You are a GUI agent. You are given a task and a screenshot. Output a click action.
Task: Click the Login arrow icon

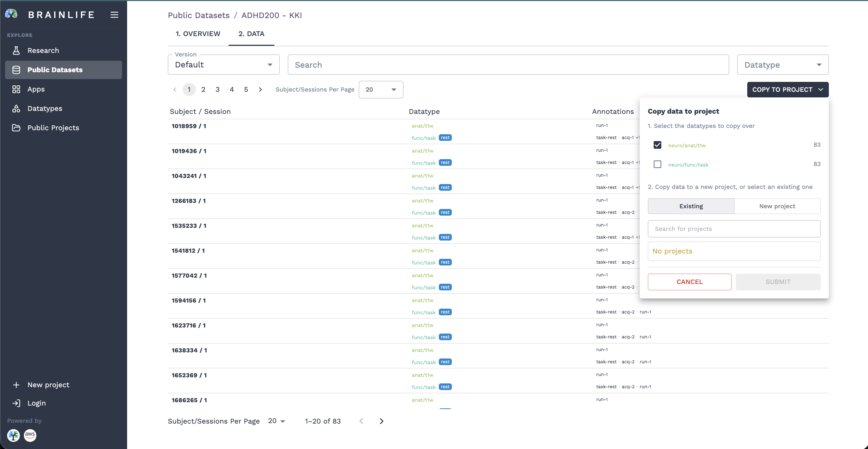point(16,403)
